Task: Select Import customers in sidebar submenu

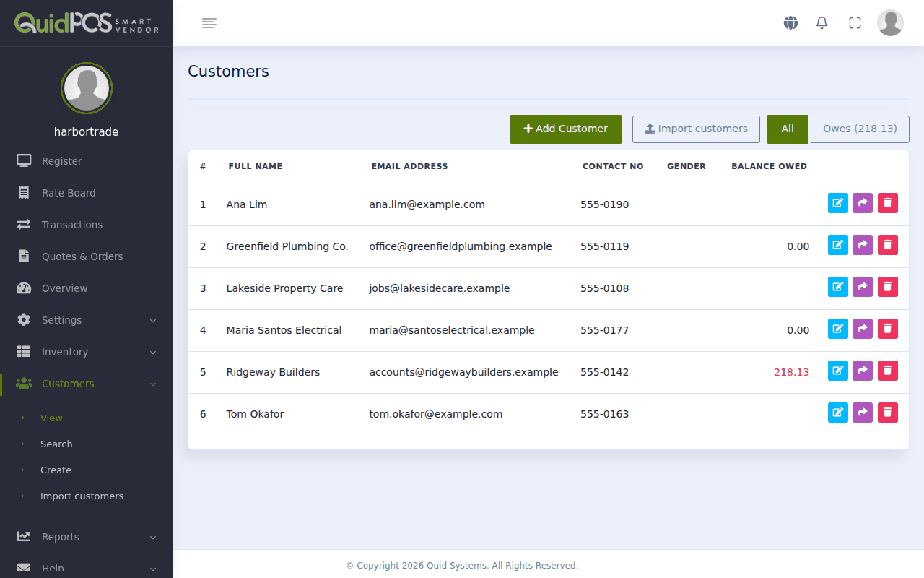Action: pyautogui.click(x=82, y=496)
